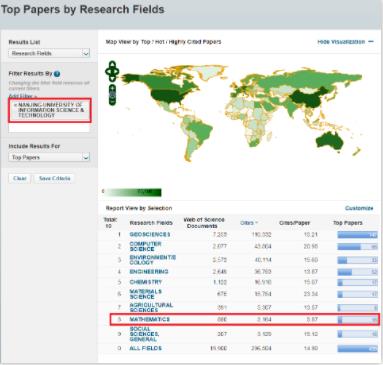Click the Cites value in MATHEMATICS row
This screenshot has height=365, width=383.
[x=264, y=319]
